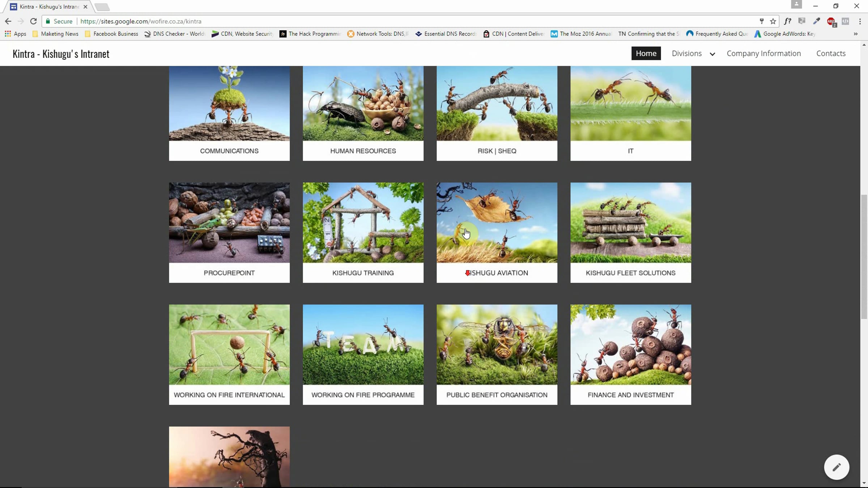Viewport: 868px width, 488px height.
Task: Reload the page with the refresh icon
Action: (33, 21)
